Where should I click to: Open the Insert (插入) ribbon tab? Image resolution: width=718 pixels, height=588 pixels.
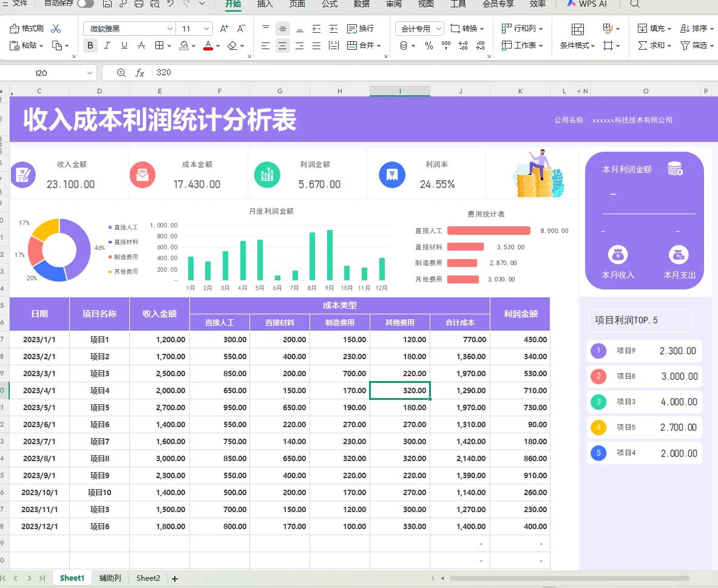pos(265,4)
